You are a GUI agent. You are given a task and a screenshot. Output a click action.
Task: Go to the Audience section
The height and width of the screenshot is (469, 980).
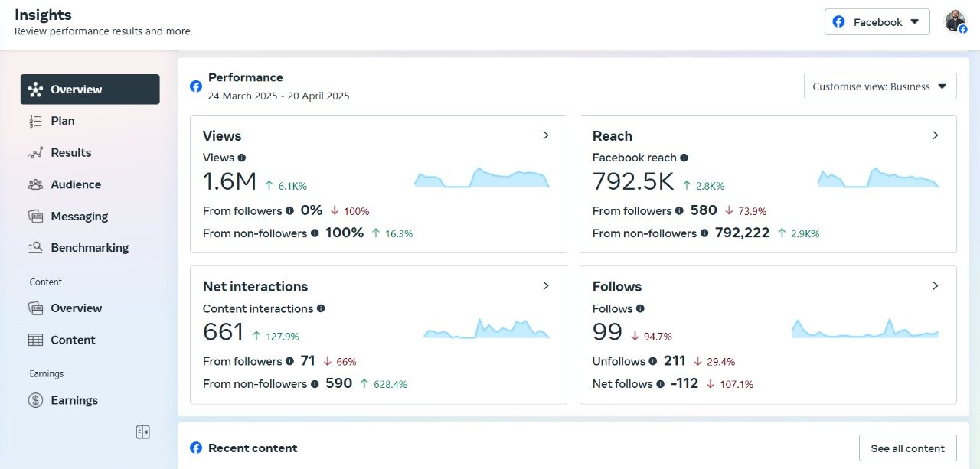90,184
